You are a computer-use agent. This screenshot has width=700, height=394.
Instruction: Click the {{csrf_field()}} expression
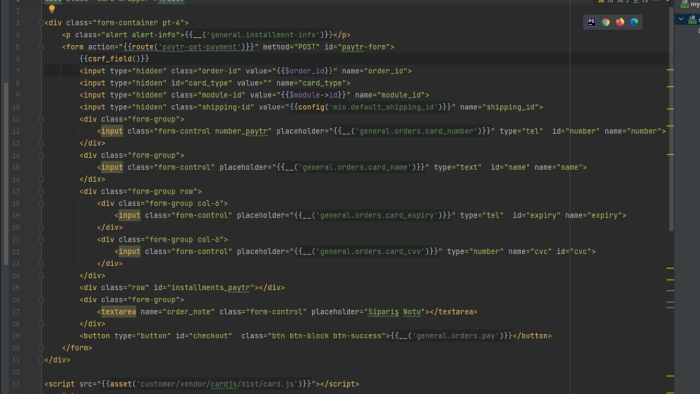(x=114, y=59)
